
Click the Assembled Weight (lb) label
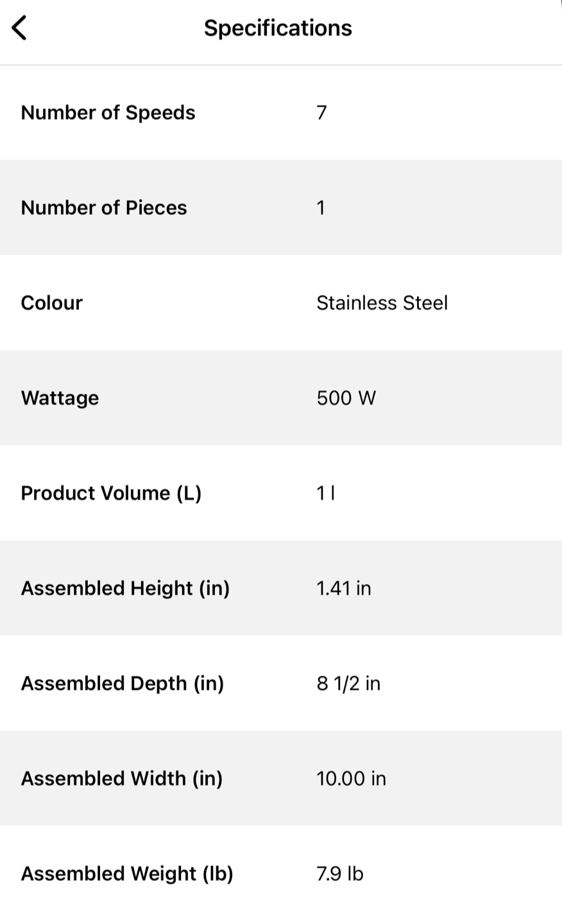tap(127, 873)
